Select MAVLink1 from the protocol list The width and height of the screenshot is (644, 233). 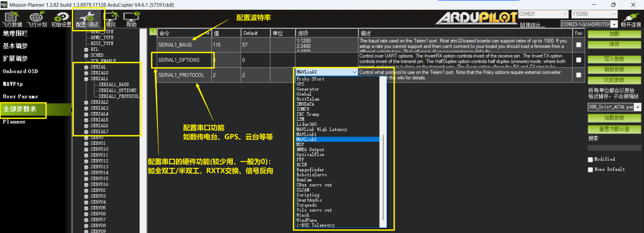pyautogui.click(x=306, y=134)
